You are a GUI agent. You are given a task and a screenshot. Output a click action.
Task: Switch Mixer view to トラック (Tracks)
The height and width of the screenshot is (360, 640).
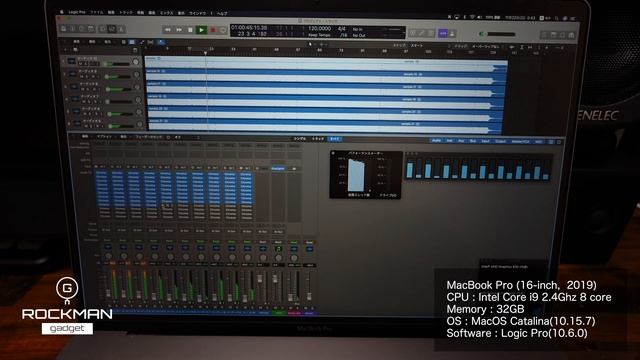tap(318, 139)
